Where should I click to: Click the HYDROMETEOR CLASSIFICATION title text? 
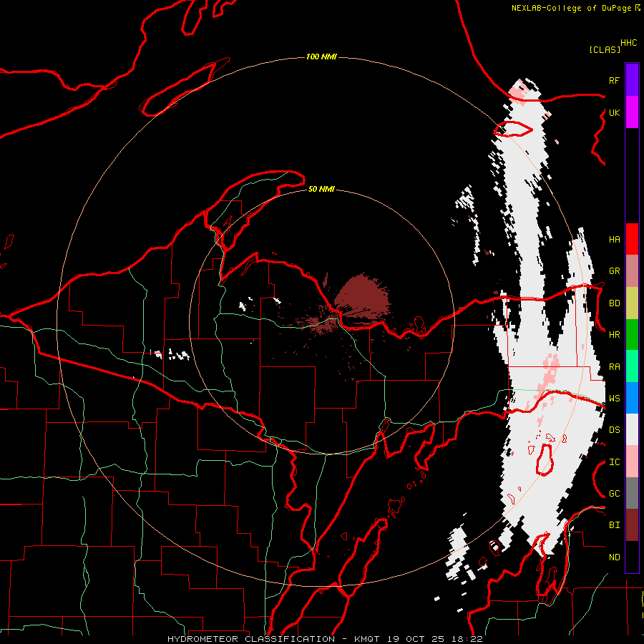tap(251, 639)
